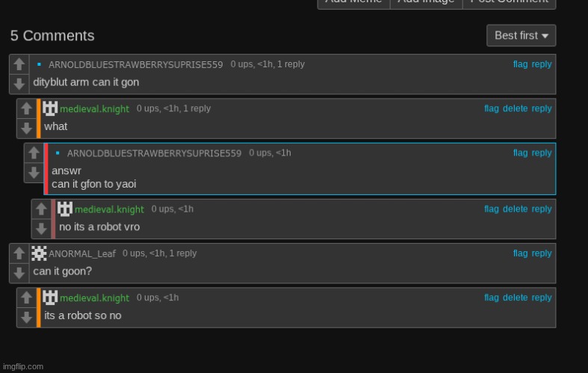Reply to "its a robot so no" comment
Viewport: 588px width, 373px height.
click(x=542, y=298)
